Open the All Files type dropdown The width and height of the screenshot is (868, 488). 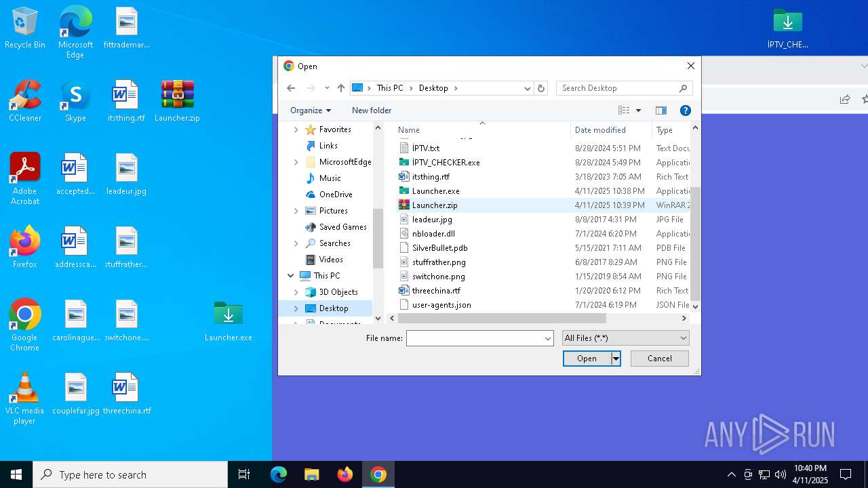pos(625,338)
